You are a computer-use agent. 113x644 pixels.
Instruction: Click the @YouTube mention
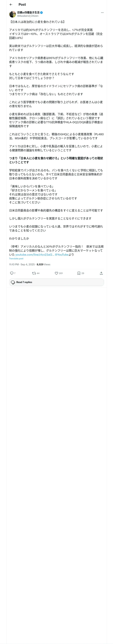pyautogui.click(x=62, y=254)
